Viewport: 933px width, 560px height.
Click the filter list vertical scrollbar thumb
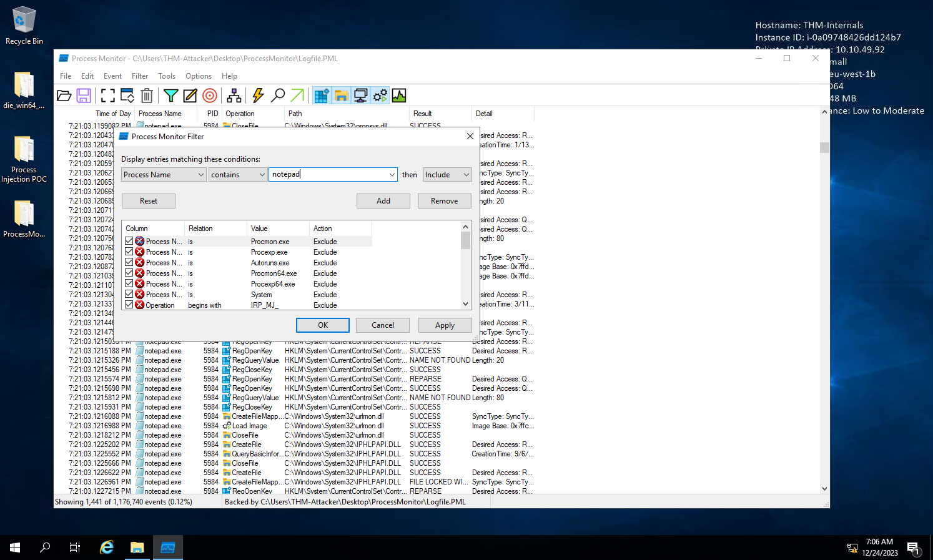point(465,240)
